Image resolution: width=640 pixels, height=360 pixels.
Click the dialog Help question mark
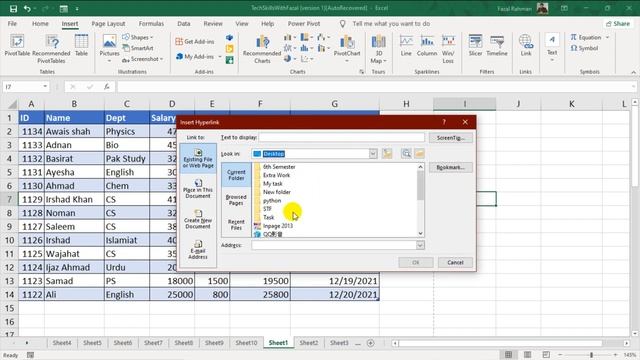click(x=444, y=122)
